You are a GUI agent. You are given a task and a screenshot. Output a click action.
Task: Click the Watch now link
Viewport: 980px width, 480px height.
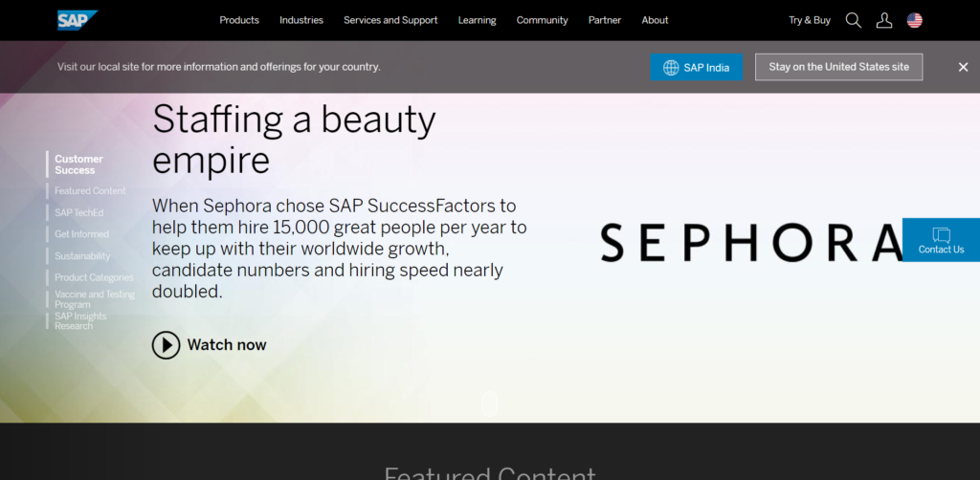click(x=227, y=344)
